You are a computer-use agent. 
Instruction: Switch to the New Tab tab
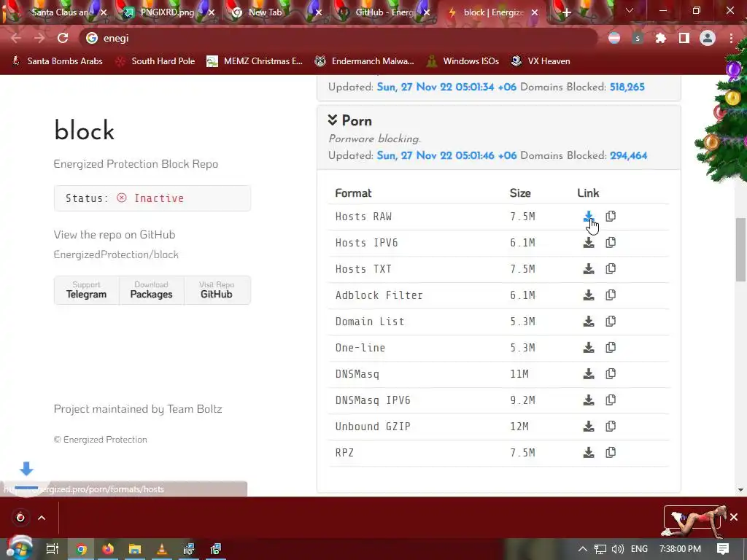[265, 12]
